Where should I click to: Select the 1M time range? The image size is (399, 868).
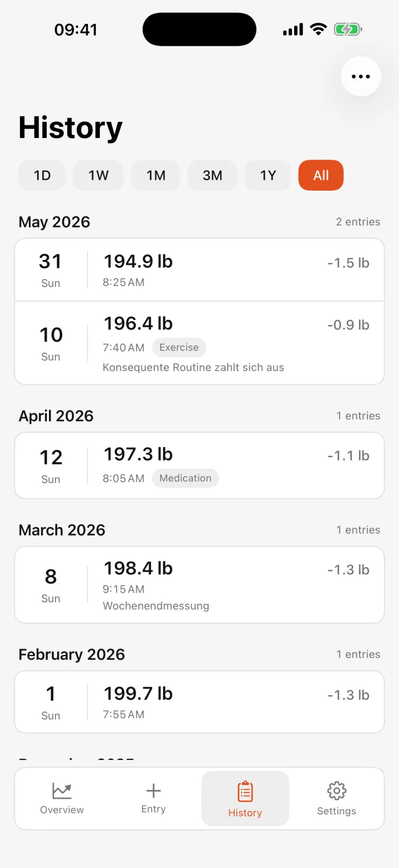click(x=156, y=175)
